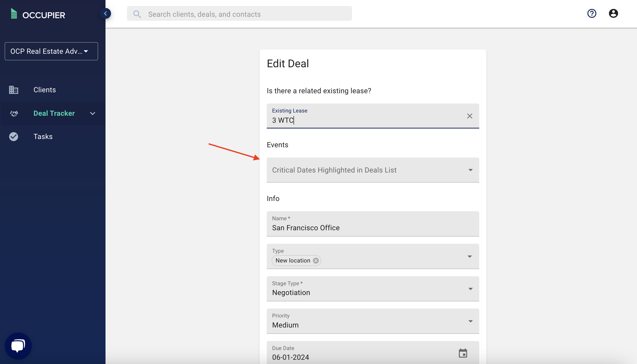The height and width of the screenshot is (364, 637).
Task: Click the Occupier logo
Action: [38, 14]
